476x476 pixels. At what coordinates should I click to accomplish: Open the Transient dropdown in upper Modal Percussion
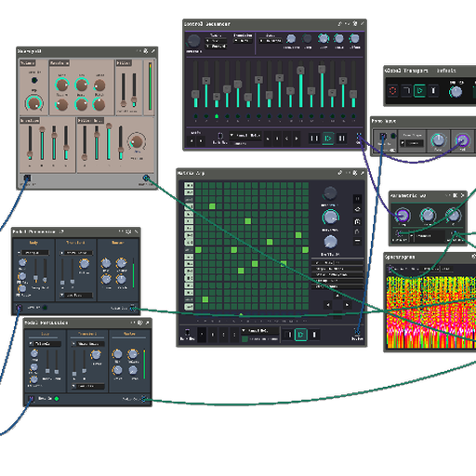76,253
